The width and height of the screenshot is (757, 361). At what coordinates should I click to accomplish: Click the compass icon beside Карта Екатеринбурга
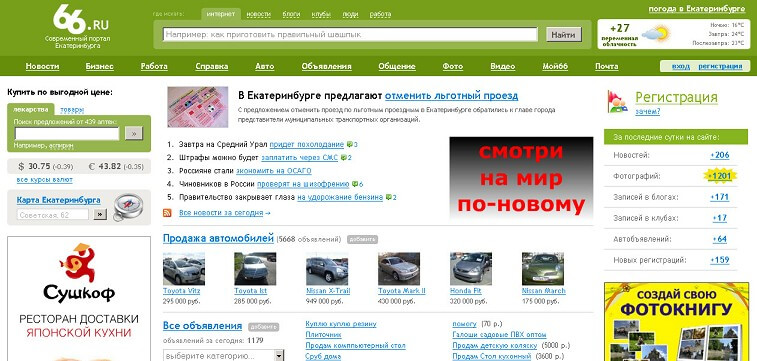(128, 207)
